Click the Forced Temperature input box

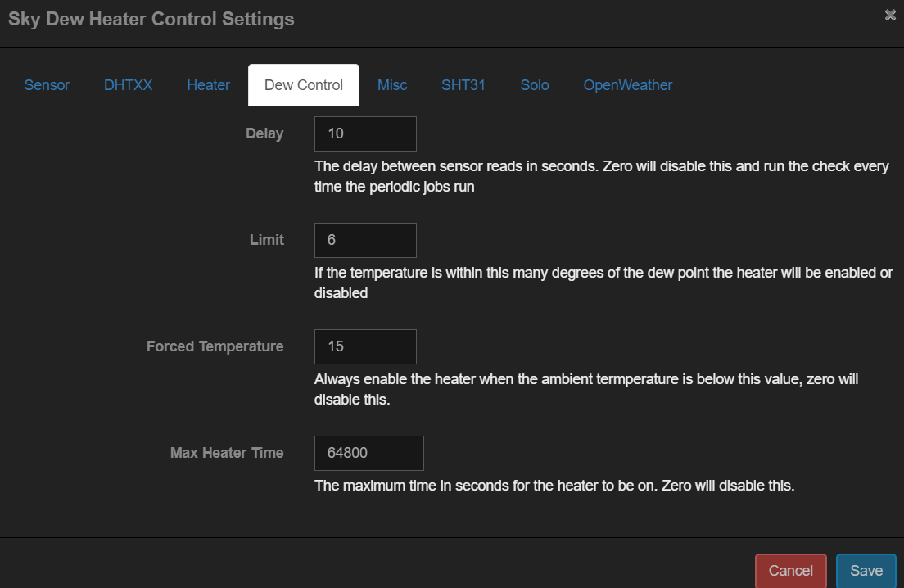(365, 346)
